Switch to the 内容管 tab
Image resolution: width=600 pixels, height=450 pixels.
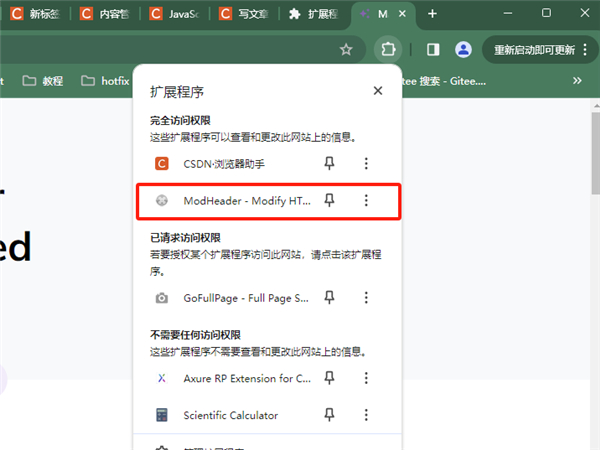105,14
